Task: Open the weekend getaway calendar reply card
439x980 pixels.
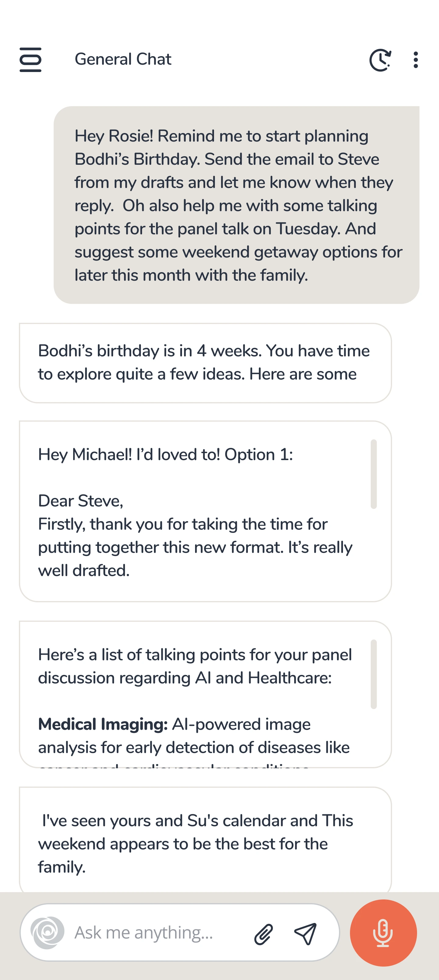Action: [x=205, y=843]
